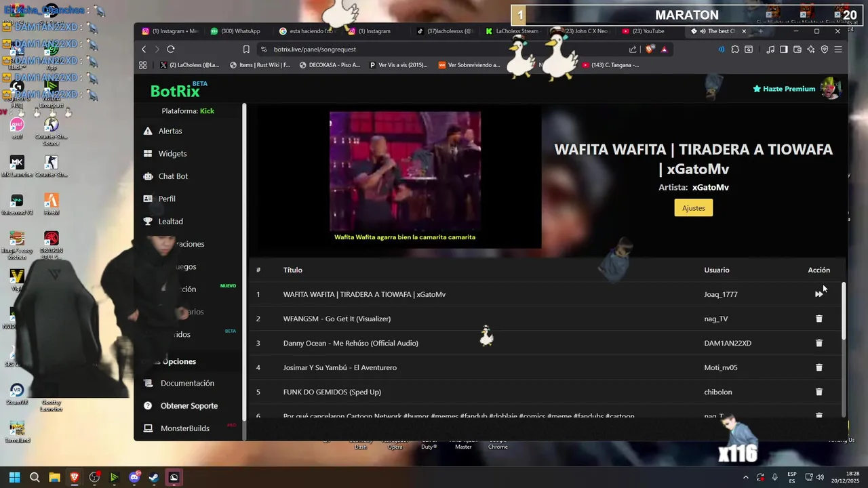868x488 pixels.
Task: Reload the botrix page
Action: point(171,49)
